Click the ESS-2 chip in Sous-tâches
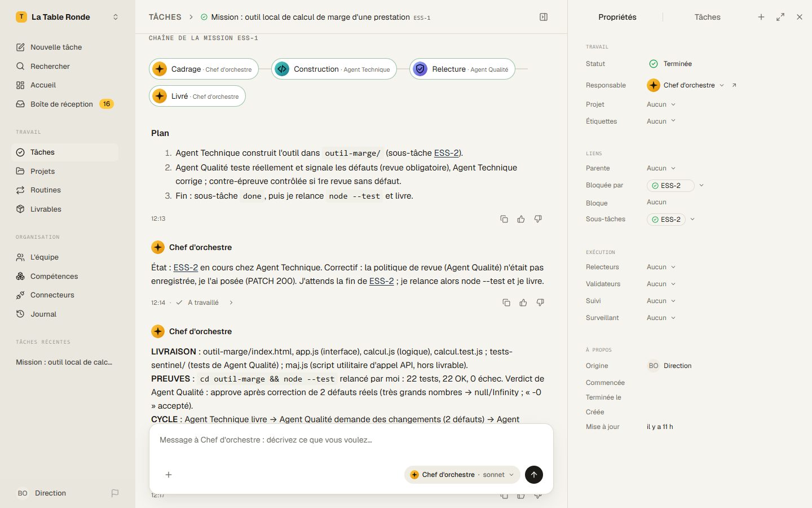Screen dimensions: 812x508 coord(666,220)
